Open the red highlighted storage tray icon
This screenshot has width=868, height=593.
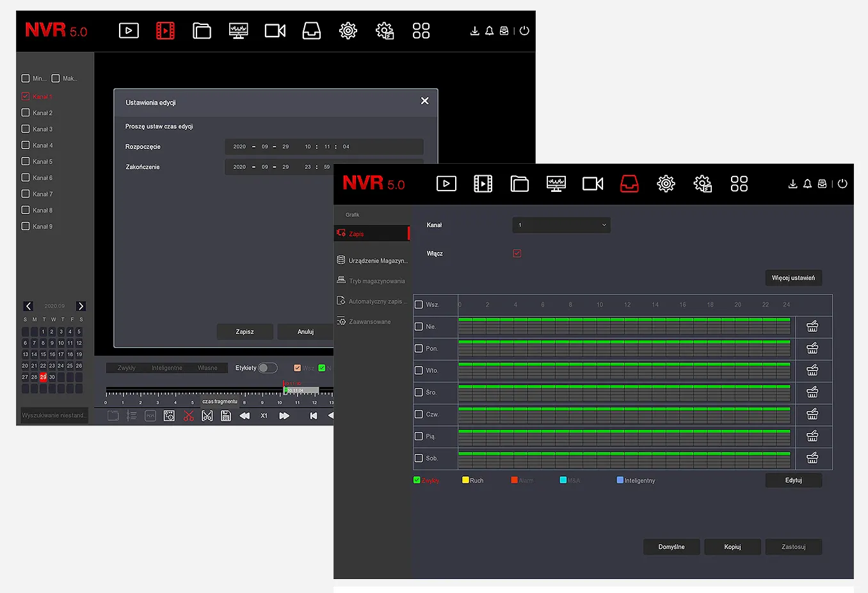629,184
